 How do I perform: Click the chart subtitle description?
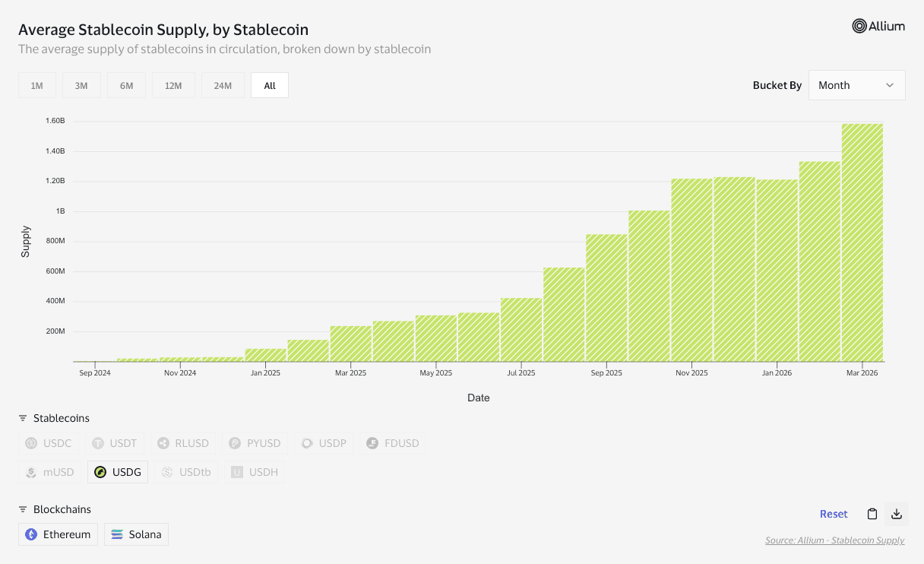pos(225,49)
